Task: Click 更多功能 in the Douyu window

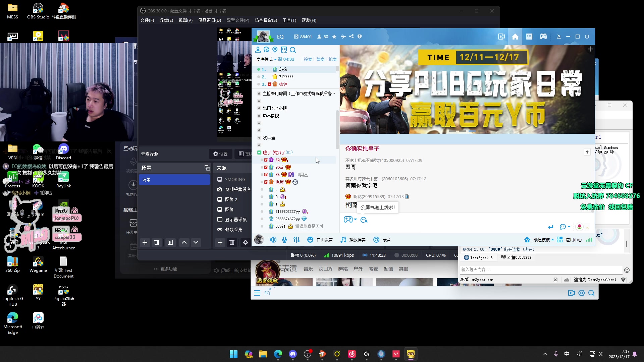Action: pos(165,269)
